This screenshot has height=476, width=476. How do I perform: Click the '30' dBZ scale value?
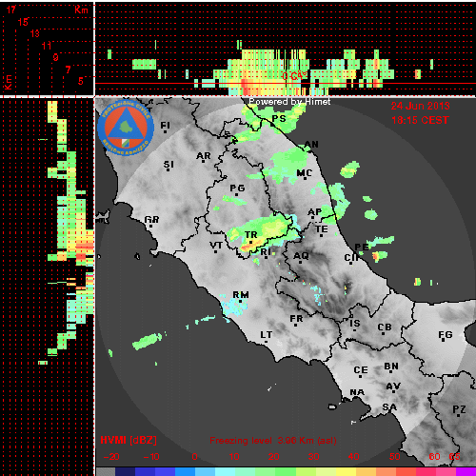pyautogui.click(x=313, y=457)
